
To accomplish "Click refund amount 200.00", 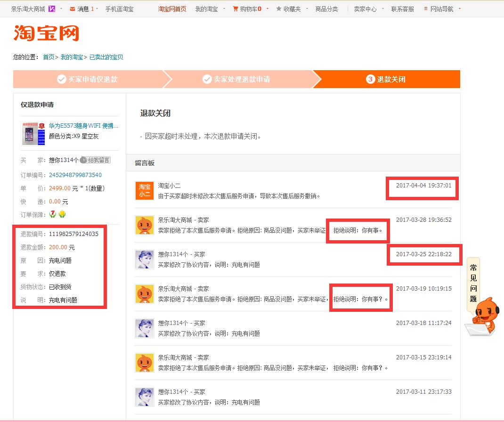I will point(58,247).
